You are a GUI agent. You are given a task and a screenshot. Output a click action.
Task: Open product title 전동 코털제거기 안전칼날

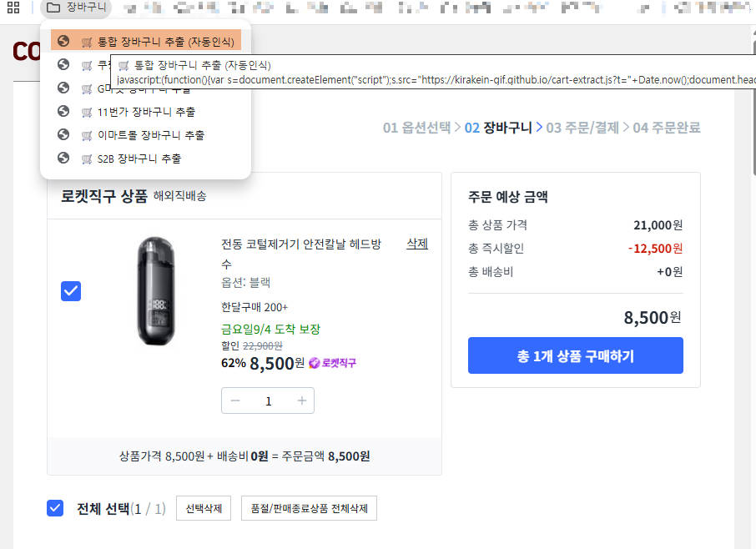point(301,254)
